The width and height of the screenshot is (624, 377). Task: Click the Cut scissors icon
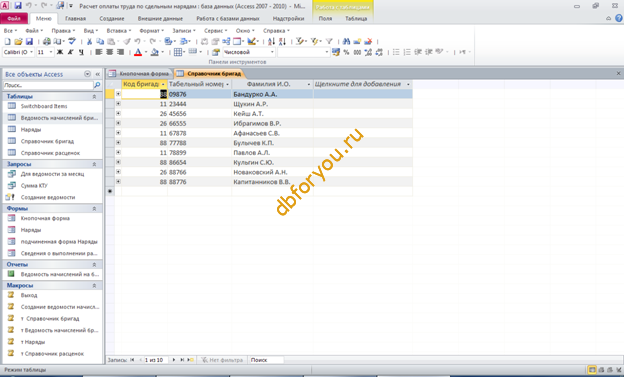point(89,41)
